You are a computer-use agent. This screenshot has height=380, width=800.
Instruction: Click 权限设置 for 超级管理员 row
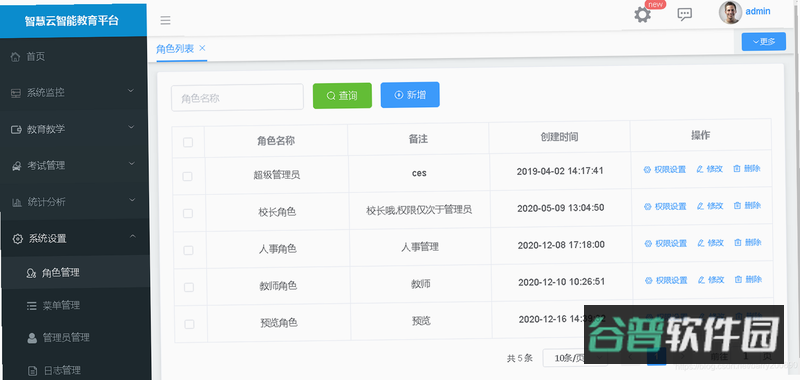pyautogui.click(x=665, y=169)
